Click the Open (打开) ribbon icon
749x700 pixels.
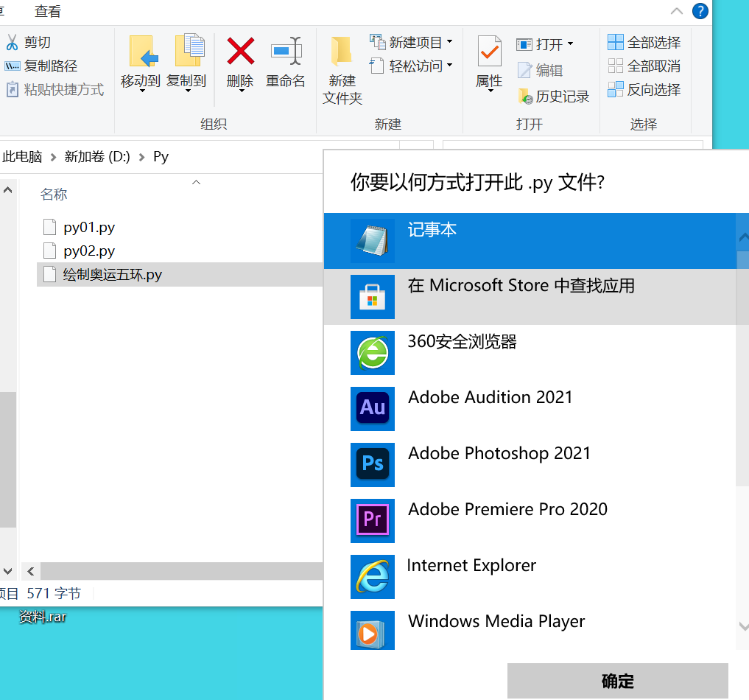pyautogui.click(x=524, y=45)
